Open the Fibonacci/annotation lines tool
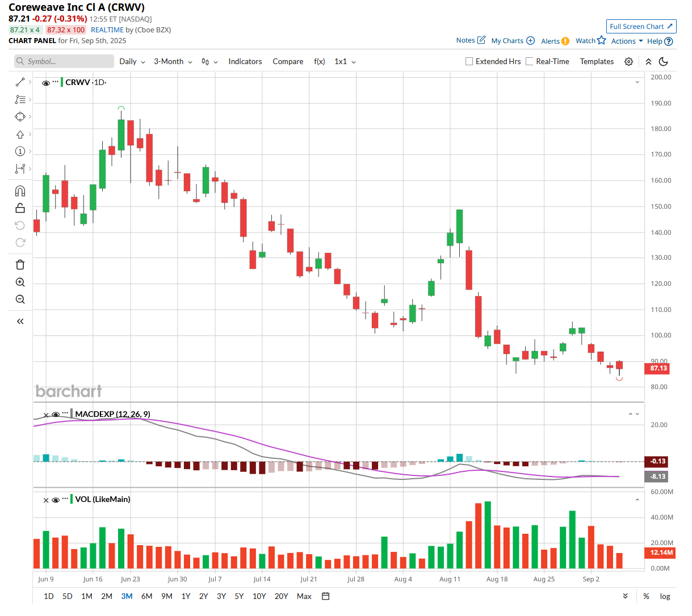 [x=20, y=99]
